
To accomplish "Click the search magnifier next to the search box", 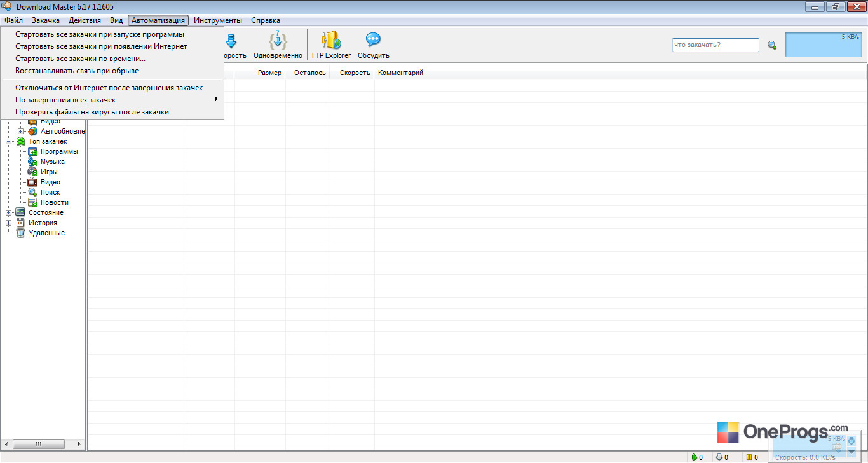I will pyautogui.click(x=772, y=45).
